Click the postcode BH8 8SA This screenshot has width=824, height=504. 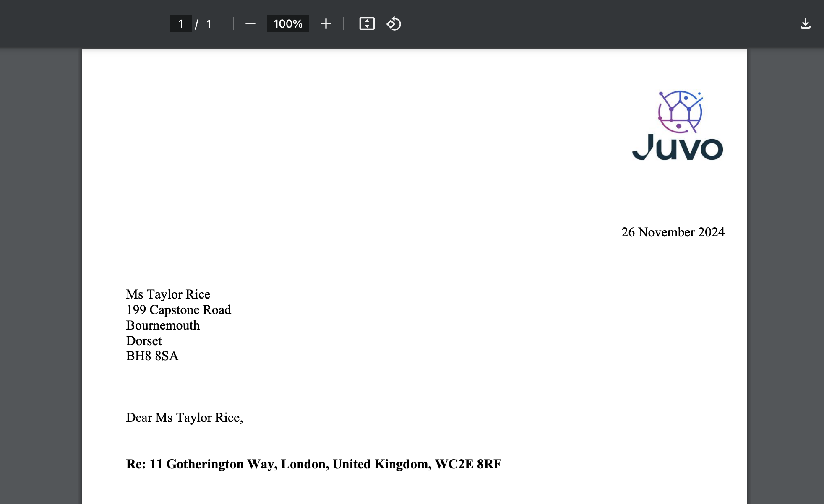pos(152,356)
